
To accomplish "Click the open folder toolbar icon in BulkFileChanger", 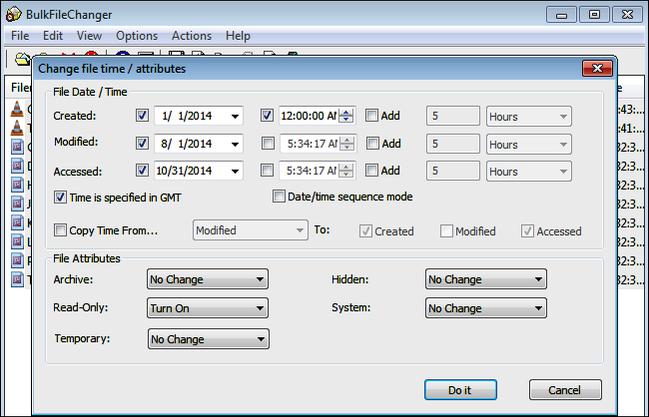I will coord(22,59).
